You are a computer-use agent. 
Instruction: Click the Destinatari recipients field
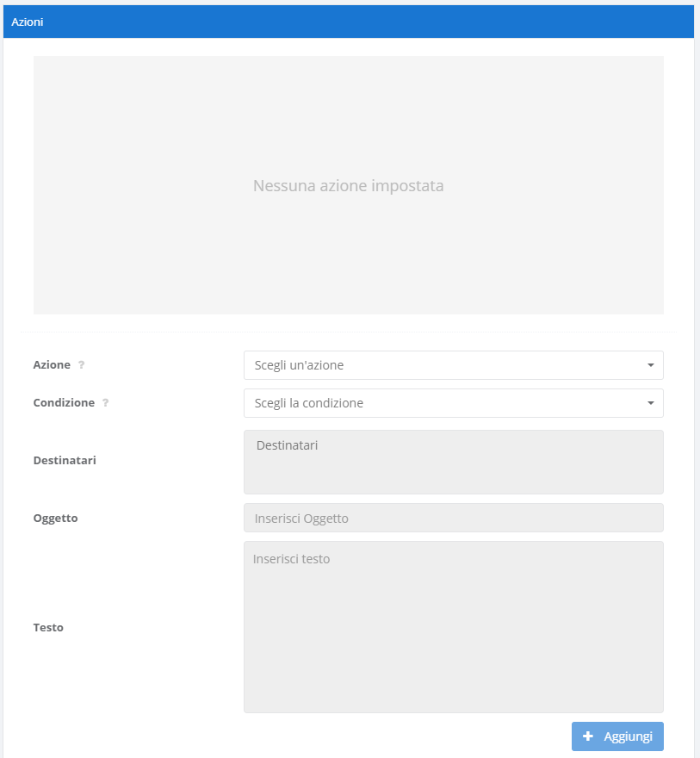click(453, 463)
